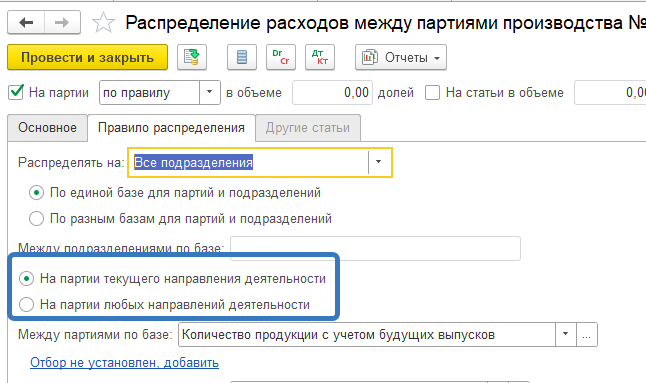The width and height of the screenshot is (646, 383).
Task: Show Дт/Кт postings icon
Action: click(320, 57)
